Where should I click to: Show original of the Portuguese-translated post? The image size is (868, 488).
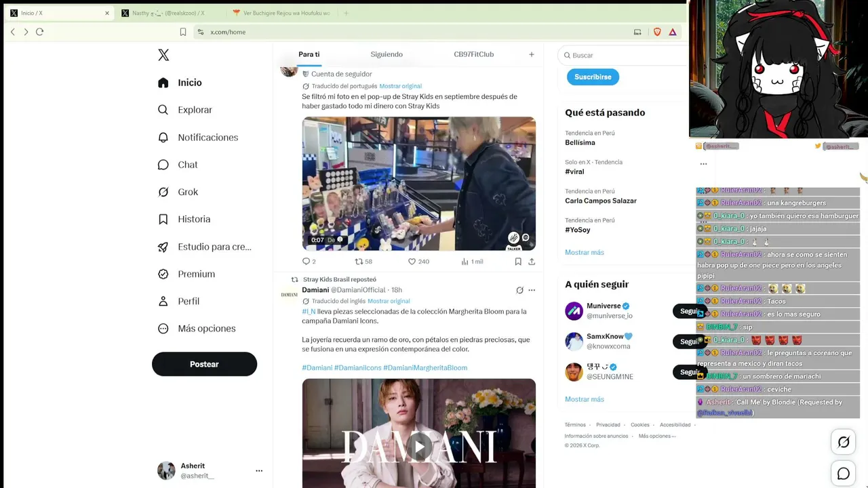click(x=401, y=86)
